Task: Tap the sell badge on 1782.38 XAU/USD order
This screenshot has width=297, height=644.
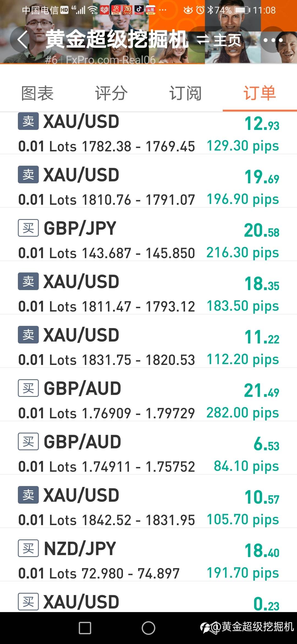Action: click(28, 121)
